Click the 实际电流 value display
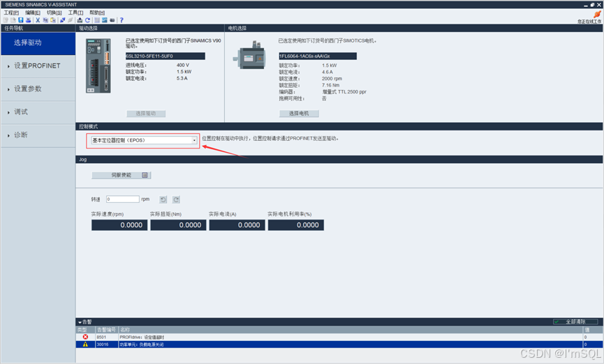The height and width of the screenshot is (364, 604). [x=237, y=225]
